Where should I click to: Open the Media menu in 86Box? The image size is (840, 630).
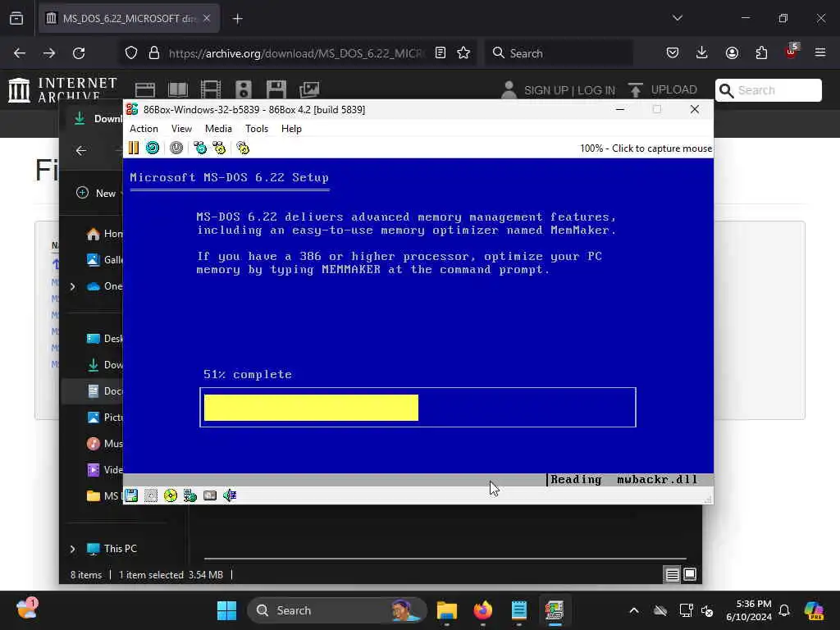pos(218,129)
